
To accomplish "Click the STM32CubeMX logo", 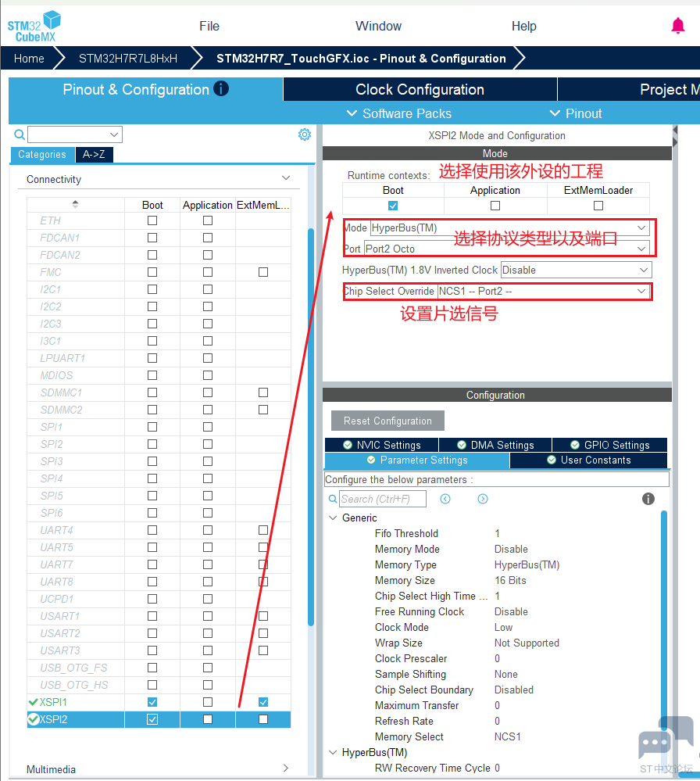I will [34, 27].
